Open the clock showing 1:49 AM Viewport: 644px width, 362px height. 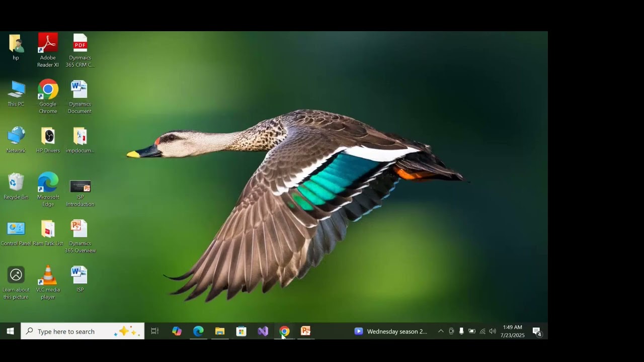pyautogui.click(x=512, y=331)
